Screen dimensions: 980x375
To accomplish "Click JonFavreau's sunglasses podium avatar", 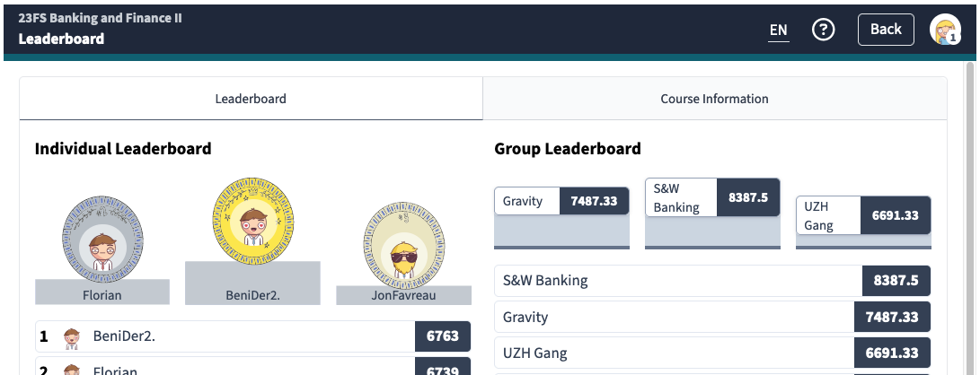I will [x=404, y=246].
